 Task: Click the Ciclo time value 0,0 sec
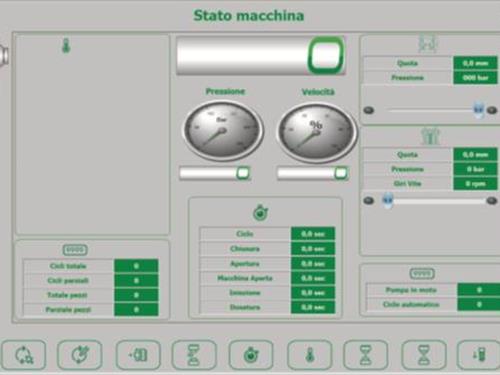pos(313,234)
